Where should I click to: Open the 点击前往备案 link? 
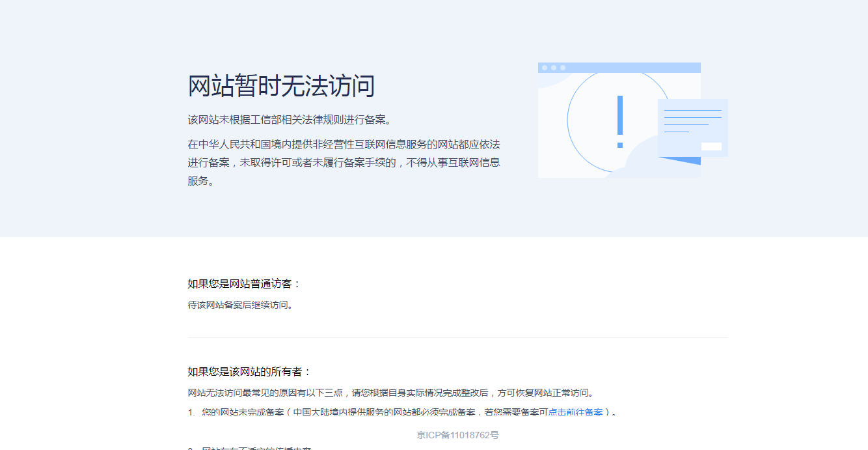575,412
